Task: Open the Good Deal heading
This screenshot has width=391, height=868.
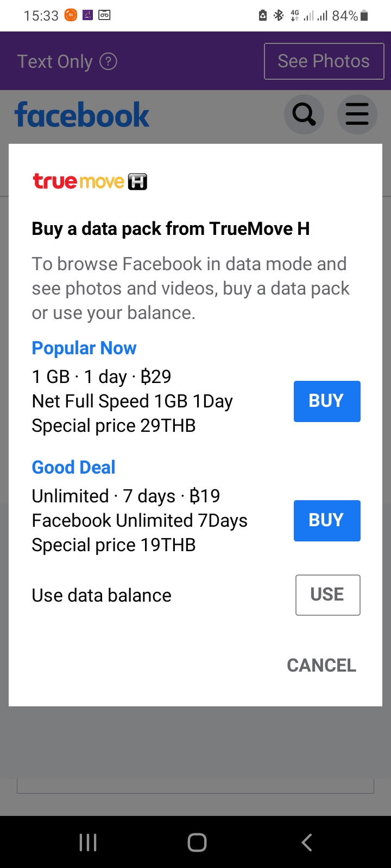Action: click(73, 467)
